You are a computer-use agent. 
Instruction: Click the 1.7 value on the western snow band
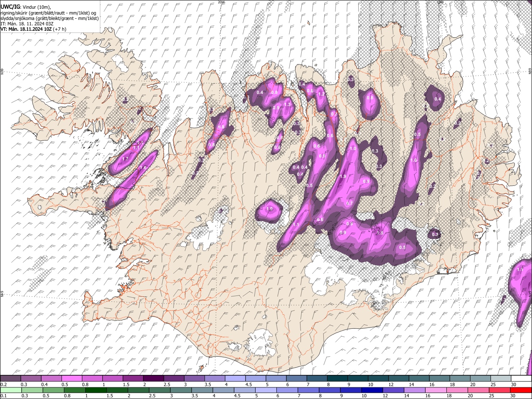click(125, 159)
